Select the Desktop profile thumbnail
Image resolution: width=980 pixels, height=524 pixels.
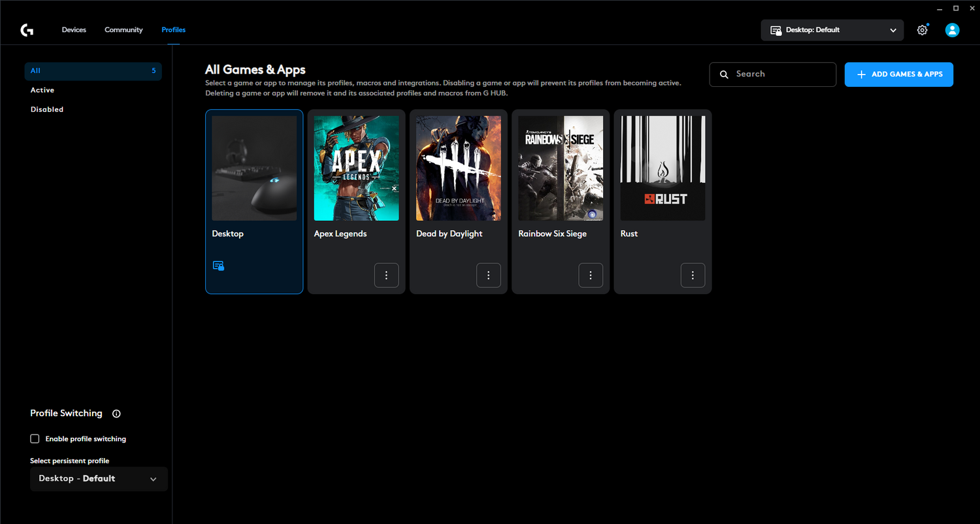(254, 169)
